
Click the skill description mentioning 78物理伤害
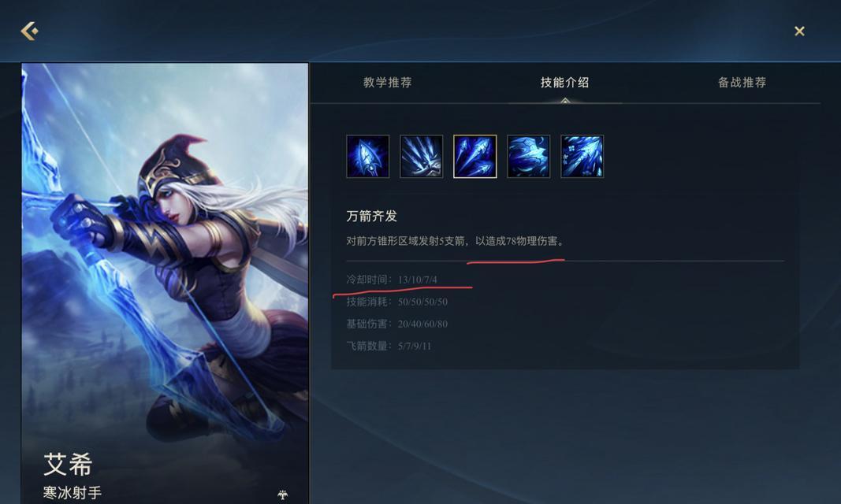[x=456, y=241]
